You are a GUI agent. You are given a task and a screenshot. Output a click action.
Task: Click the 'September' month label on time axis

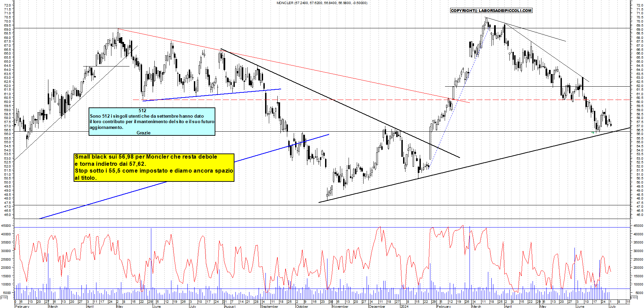(270, 306)
